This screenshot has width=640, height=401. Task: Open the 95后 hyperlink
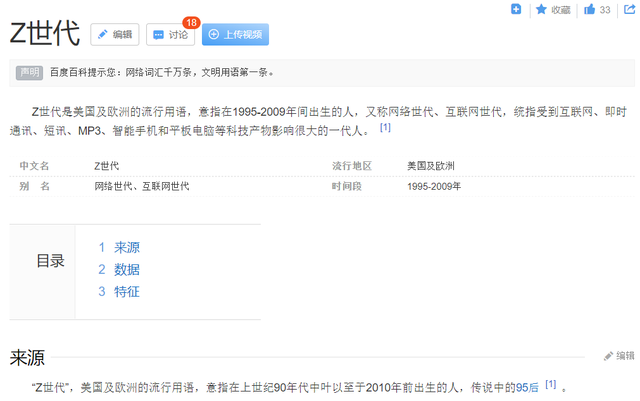(527, 387)
